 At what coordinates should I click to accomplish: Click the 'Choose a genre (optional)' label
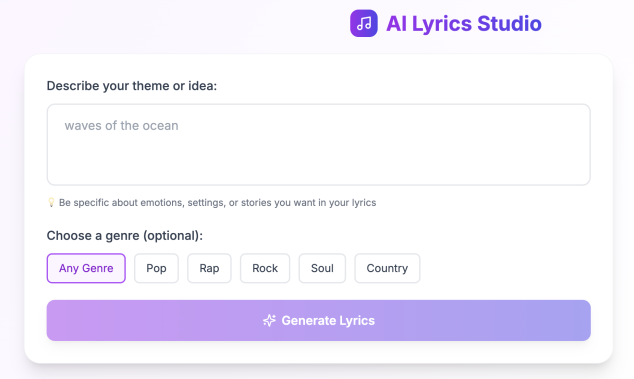125,235
